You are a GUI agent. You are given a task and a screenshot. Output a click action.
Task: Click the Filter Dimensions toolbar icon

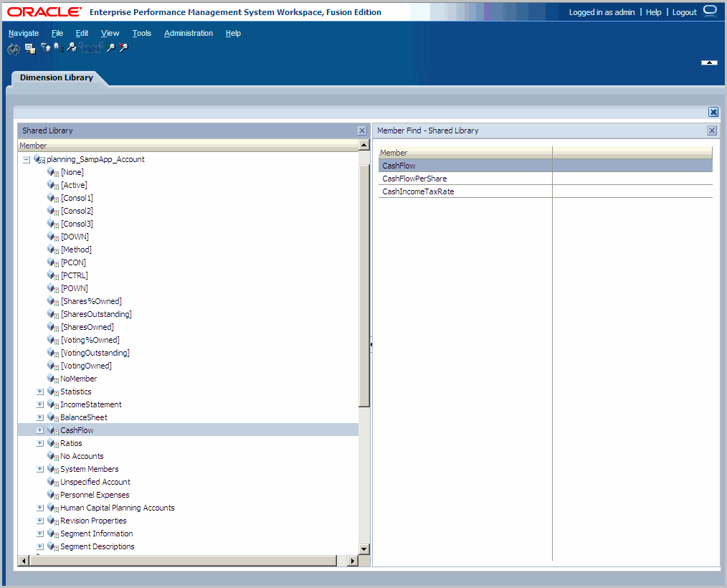45,47
